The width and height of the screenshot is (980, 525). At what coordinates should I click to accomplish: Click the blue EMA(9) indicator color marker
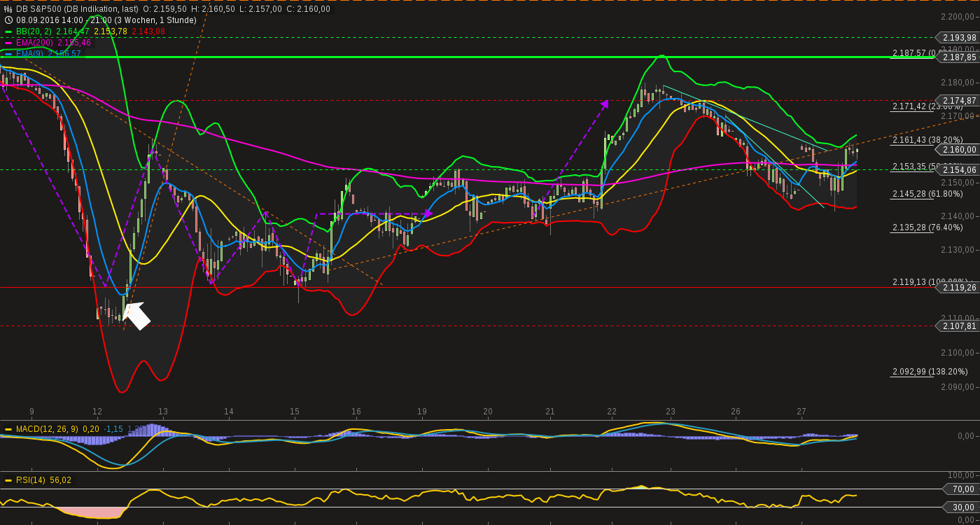(8, 54)
